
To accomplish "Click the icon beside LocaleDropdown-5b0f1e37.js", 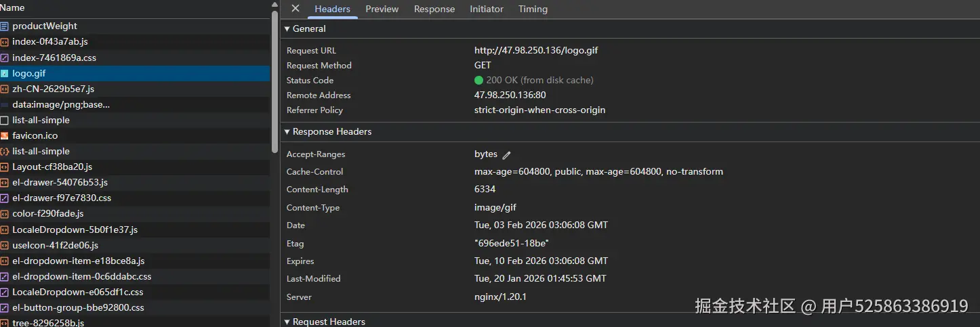I will pos(5,230).
